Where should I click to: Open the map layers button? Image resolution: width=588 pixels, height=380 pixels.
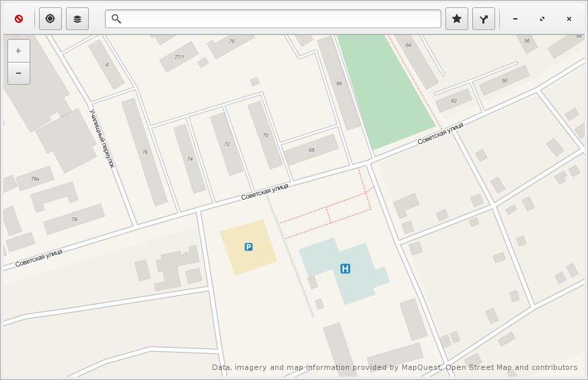pos(77,19)
